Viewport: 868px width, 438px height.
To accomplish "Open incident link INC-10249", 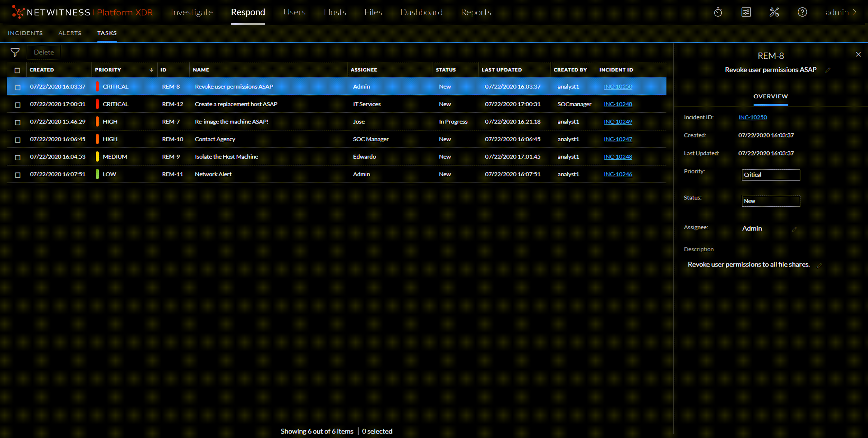I will (x=618, y=122).
